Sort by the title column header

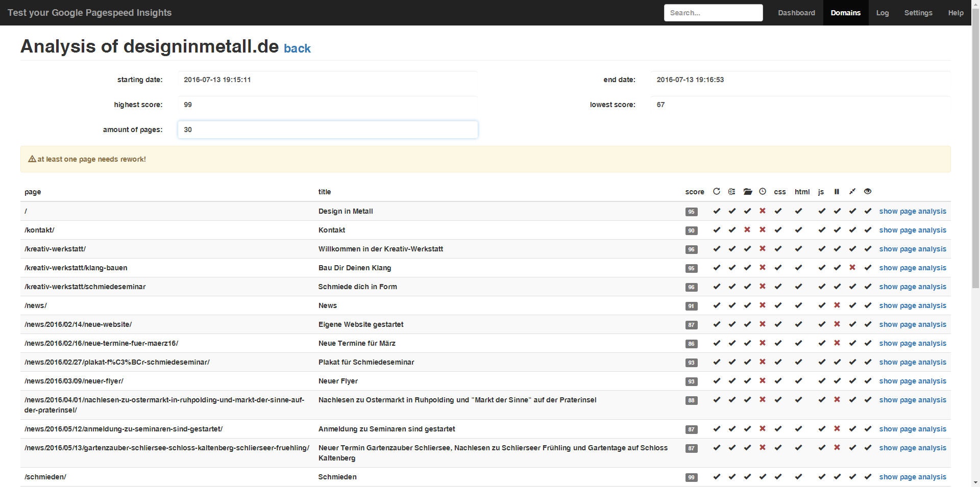point(325,192)
